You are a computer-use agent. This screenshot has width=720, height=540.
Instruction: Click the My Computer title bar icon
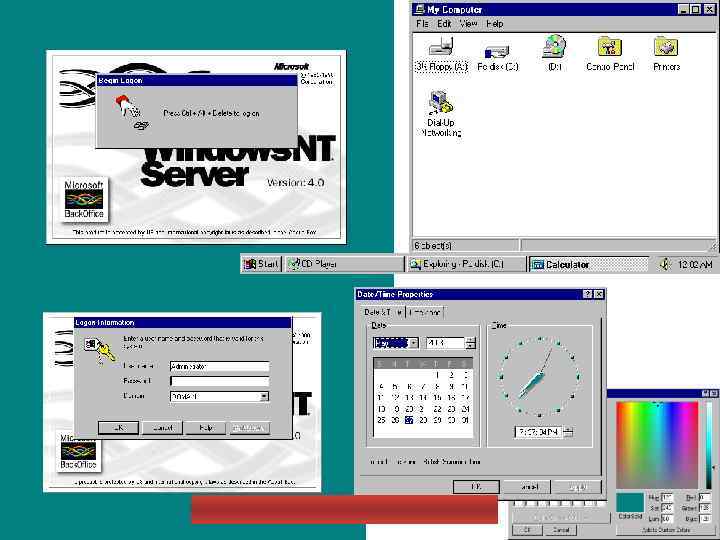[419, 9]
